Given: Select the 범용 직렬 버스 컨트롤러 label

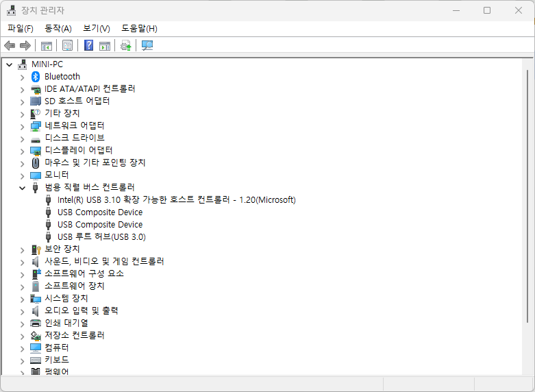Looking at the screenshot, I should [x=90, y=187].
